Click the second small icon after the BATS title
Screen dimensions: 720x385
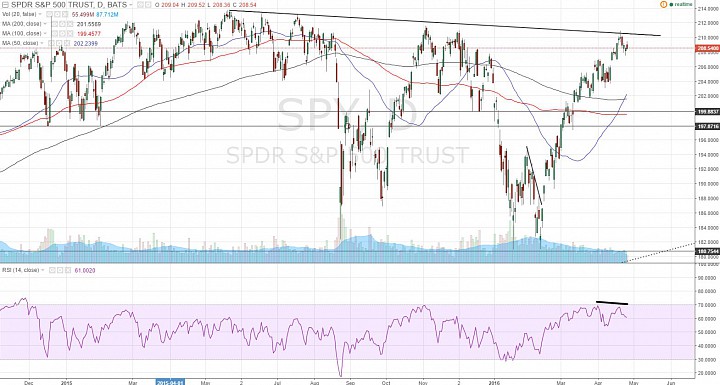pos(148,5)
